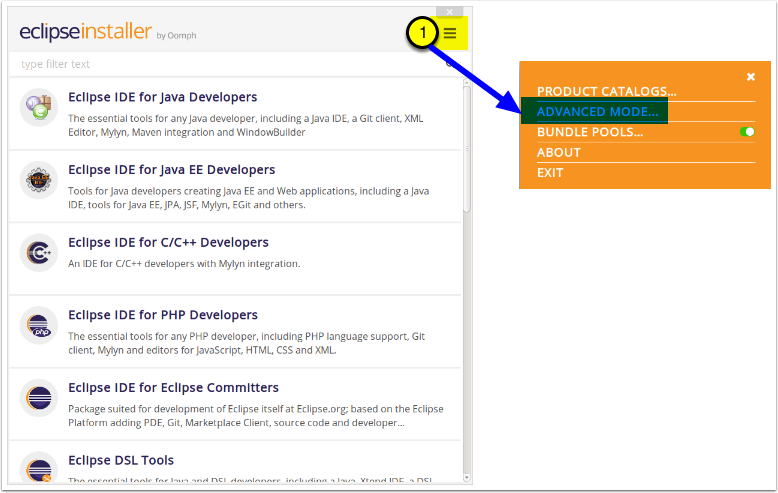Click the product list scrollbar thumb
The width and height of the screenshot is (778, 493).
point(466,149)
